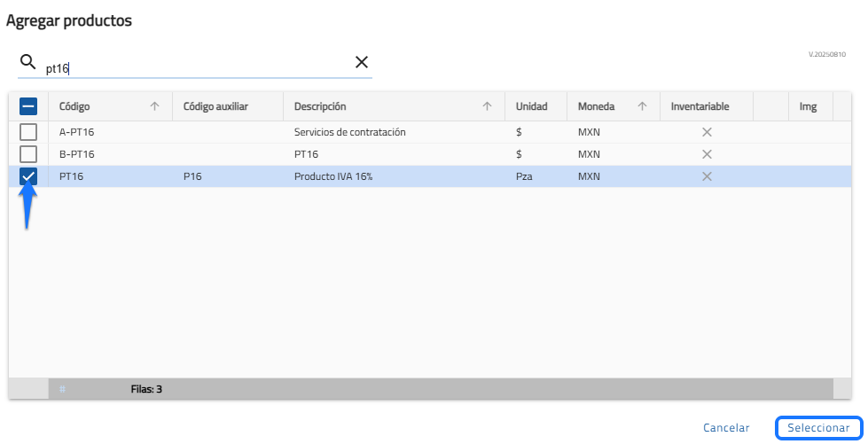Sort by Descripción using the arrow
This screenshot has height=444, width=868.
point(487,106)
